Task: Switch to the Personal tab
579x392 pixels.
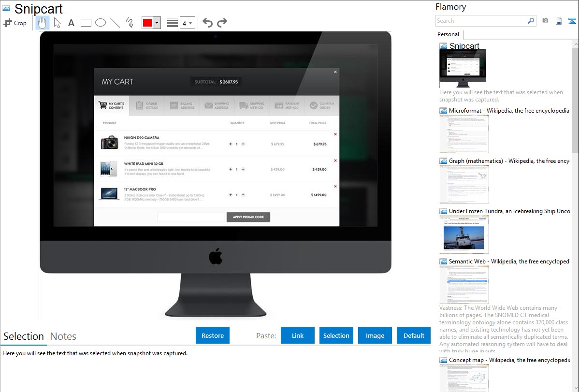Action: point(449,34)
